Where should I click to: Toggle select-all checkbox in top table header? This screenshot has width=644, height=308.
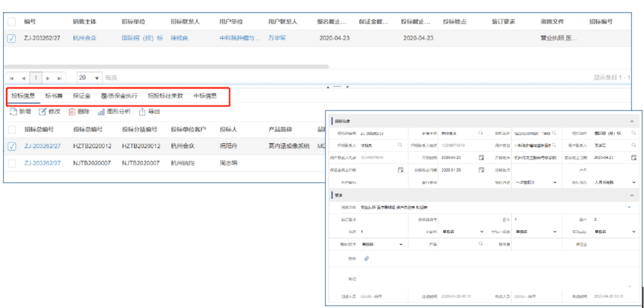point(11,21)
